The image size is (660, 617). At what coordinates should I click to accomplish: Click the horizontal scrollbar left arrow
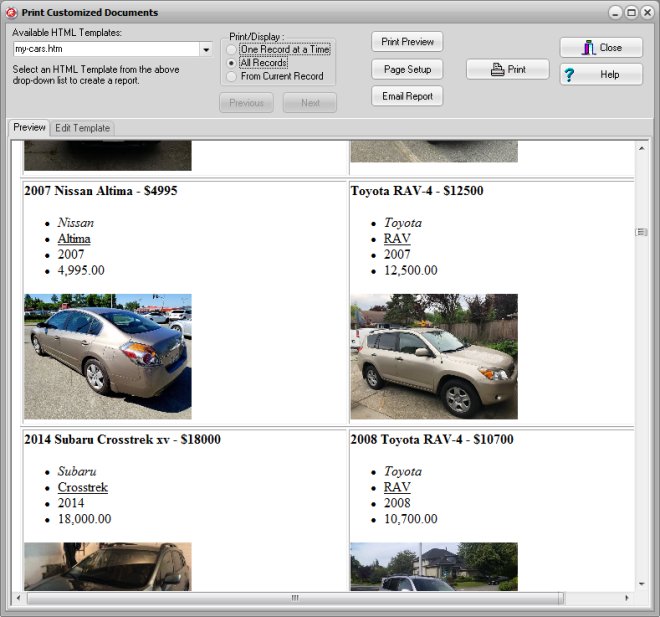[x=18, y=598]
